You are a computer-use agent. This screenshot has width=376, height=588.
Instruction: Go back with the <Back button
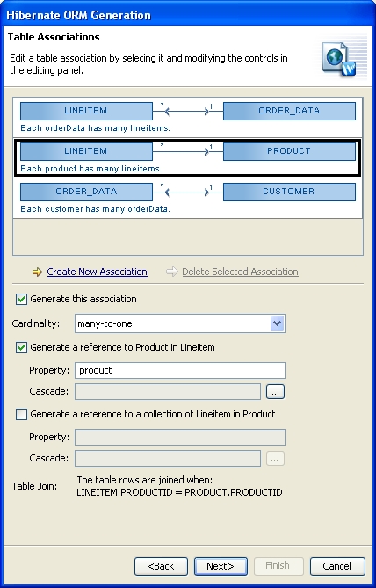pos(161,566)
